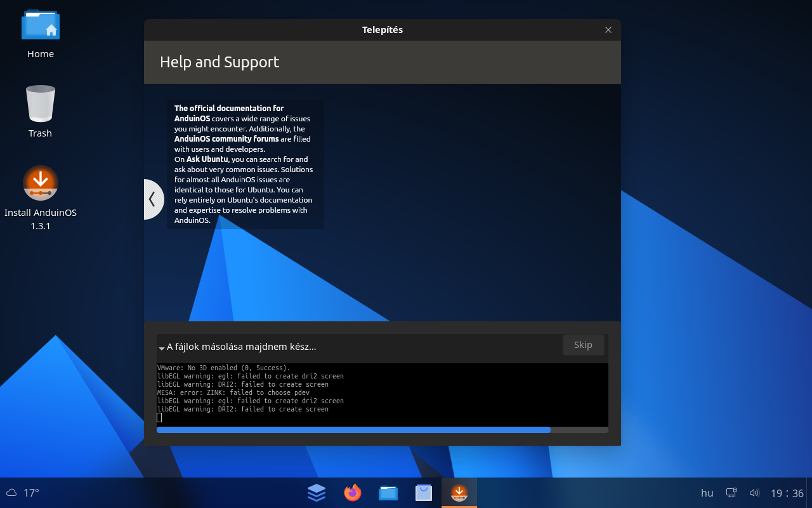This screenshot has height=508, width=812.
Task: Click the terminal log output area
Action: [x=383, y=395]
